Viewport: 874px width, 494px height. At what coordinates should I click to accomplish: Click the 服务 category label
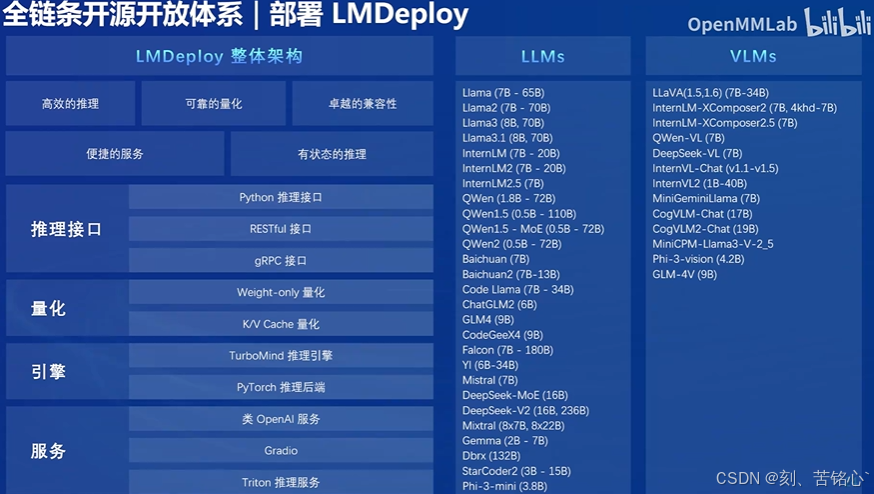coord(48,451)
